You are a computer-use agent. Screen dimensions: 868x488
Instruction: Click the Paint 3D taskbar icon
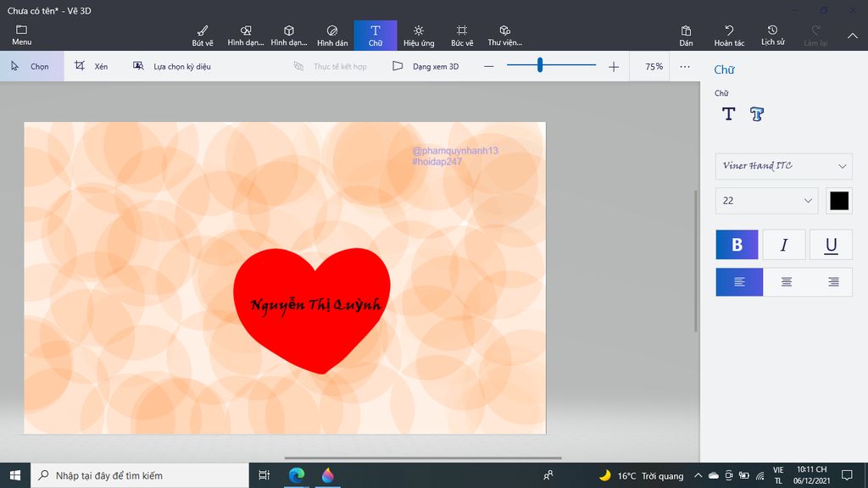328,475
